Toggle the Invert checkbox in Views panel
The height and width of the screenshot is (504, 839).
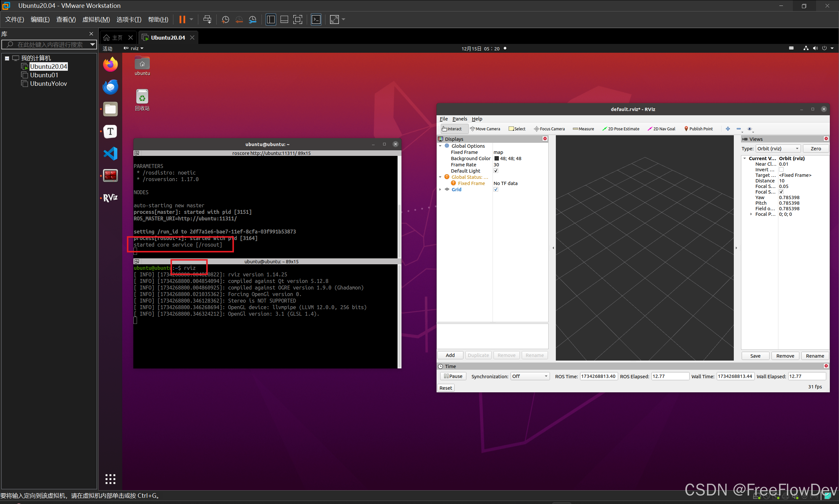[781, 169]
